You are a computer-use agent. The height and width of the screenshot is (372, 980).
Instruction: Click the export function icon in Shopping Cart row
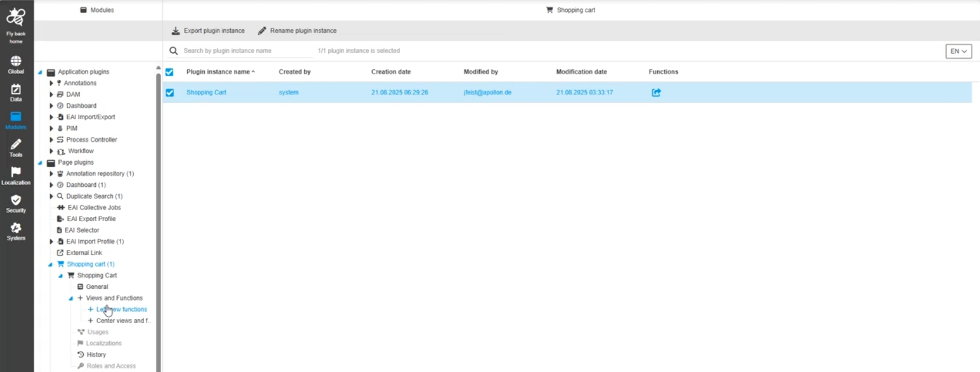tap(656, 93)
